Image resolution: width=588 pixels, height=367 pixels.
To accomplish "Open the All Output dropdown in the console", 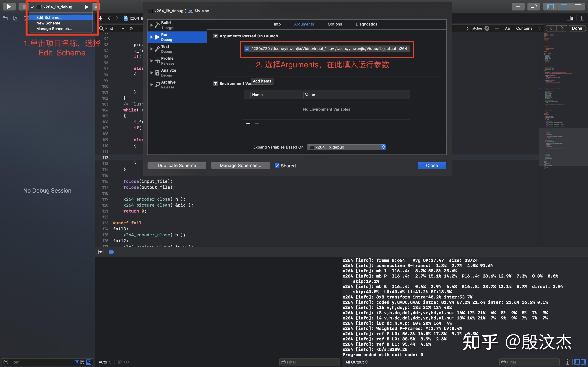I will tap(356, 362).
